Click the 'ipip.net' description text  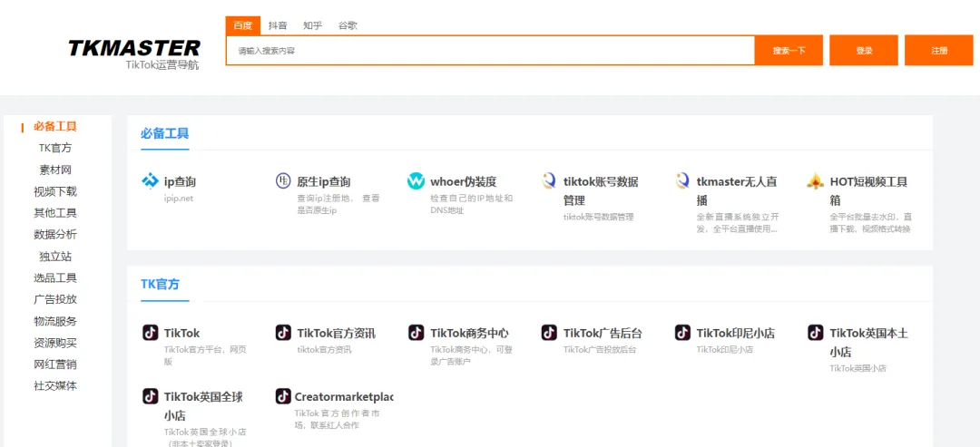[179, 199]
